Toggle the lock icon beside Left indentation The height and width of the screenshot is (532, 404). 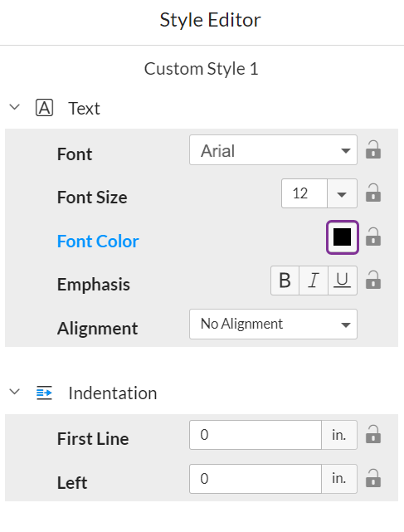(x=373, y=478)
